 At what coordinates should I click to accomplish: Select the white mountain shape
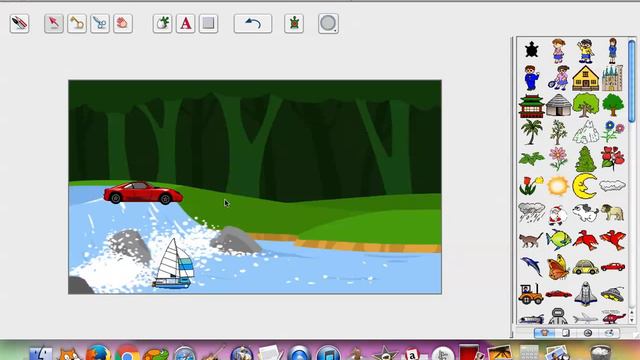(585, 132)
